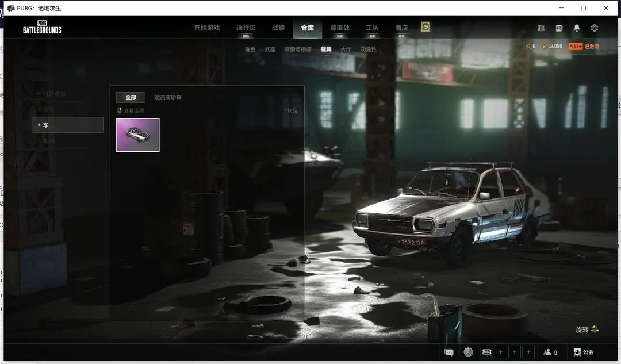Expand the 车 category arrow
This screenshot has height=364, width=621.
click(39, 125)
